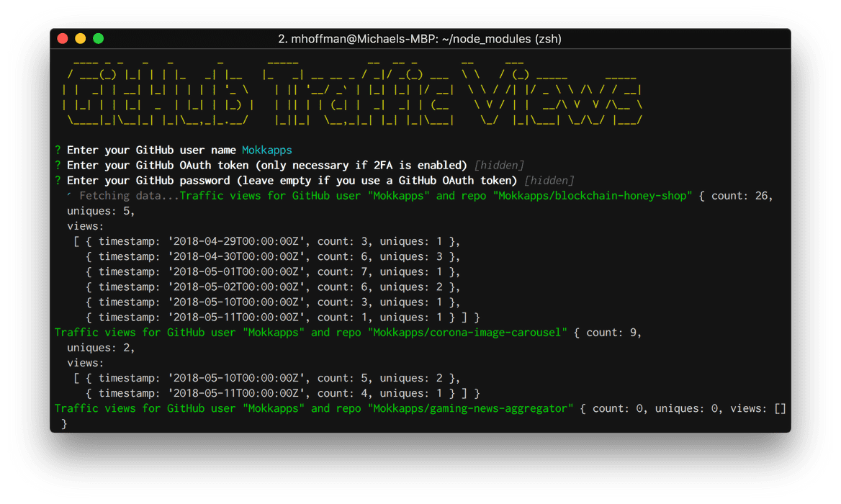Select repo name "Mokkapps/blockchain-honey-shop"
Viewport: 841px width, 504px height.
coord(592,196)
